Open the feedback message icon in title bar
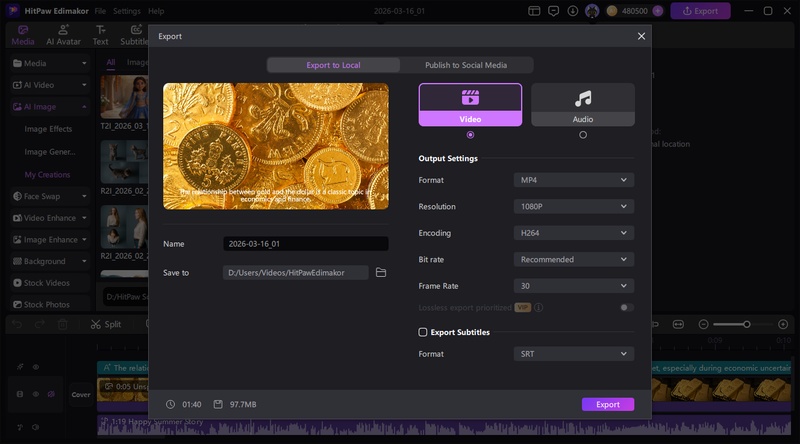 [553, 11]
